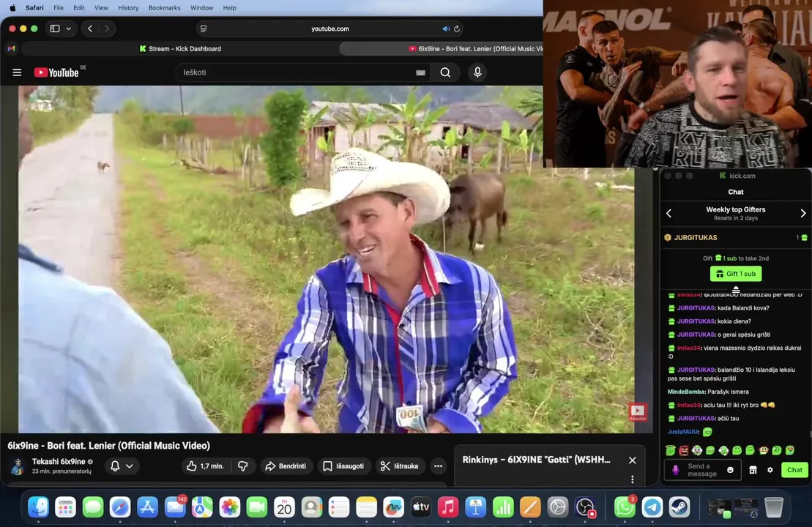The width and height of the screenshot is (812, 527).
Task: Show next leaderboard in Kick chat
Action: point(802,213)
